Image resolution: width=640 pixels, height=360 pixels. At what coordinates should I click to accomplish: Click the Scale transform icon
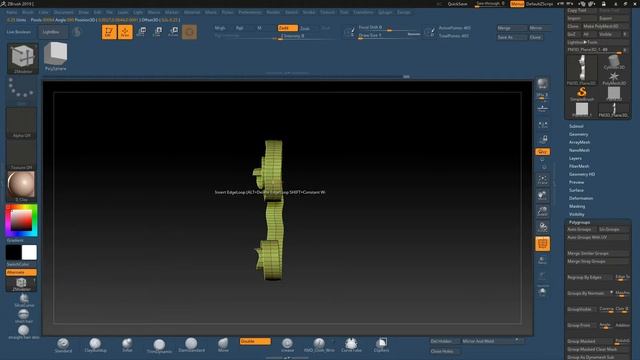pos(158,32)
